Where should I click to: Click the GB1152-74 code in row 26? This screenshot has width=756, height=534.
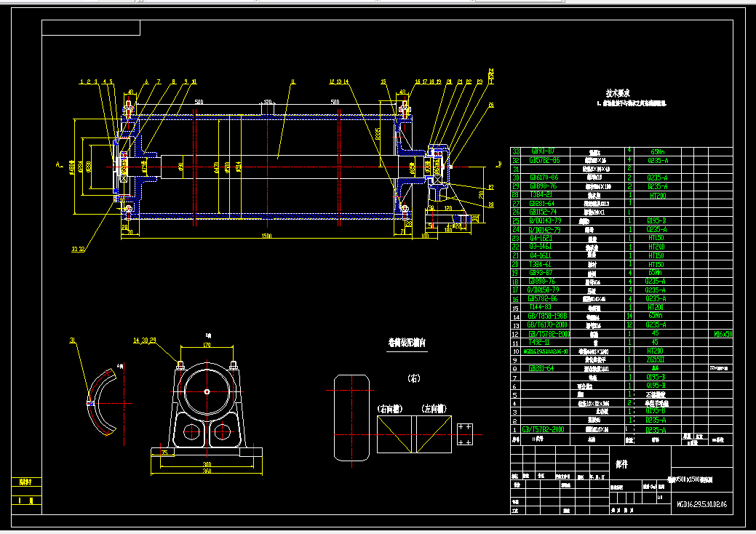click(x=543, y=212)
